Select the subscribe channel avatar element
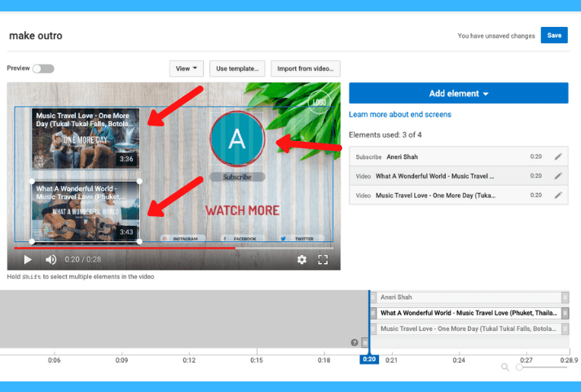Image resolution: width=581 pixels, height=392 pixels. click(237, 139)
